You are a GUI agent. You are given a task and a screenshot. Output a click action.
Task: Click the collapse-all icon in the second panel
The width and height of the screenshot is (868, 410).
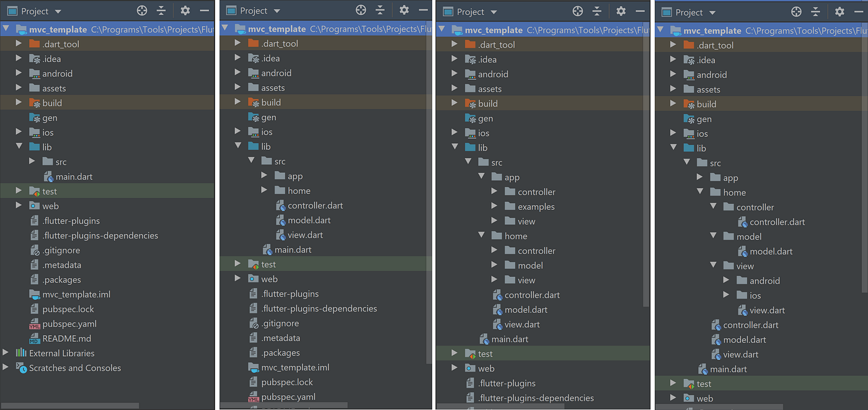click(x=380, y=10)
